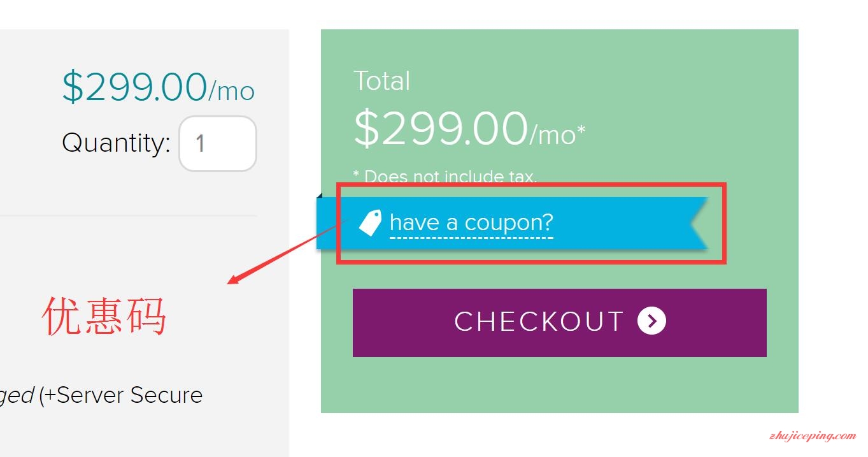Click the horizontal divider under Quantity

(x=128, y=215)
